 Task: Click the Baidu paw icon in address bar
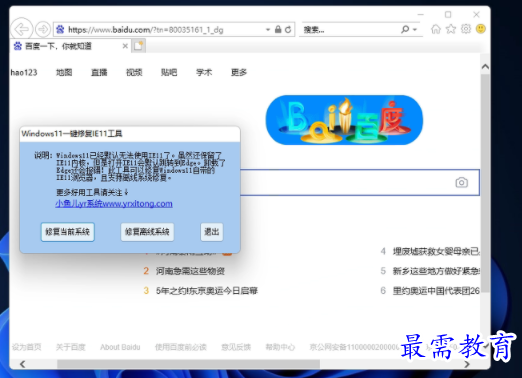coord(60,30)
